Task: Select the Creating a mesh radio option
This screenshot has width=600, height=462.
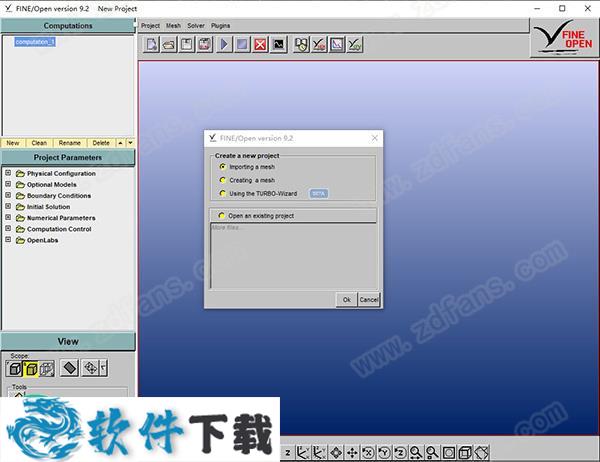Action: pos(222,180)
